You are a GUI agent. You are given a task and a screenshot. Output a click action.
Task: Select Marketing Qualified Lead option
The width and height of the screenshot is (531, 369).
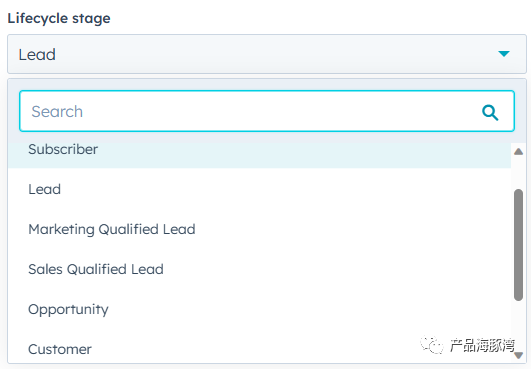click(x=259, y=229)
